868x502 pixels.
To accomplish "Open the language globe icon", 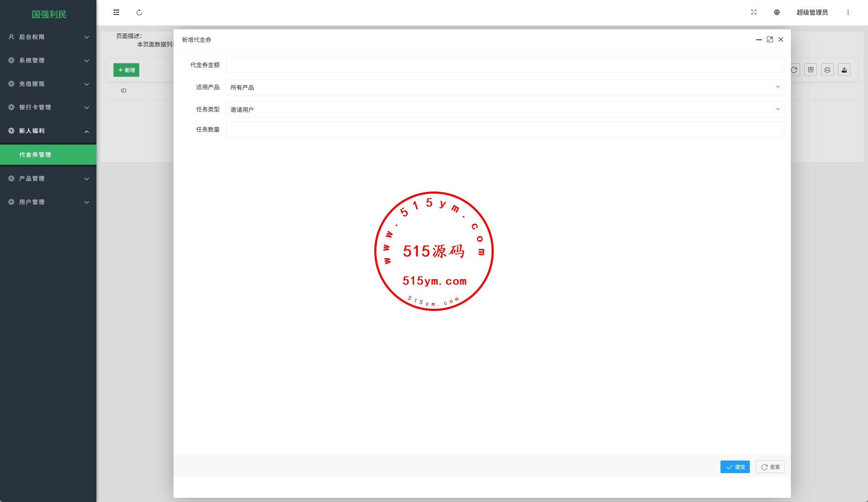I will point(777,13).
